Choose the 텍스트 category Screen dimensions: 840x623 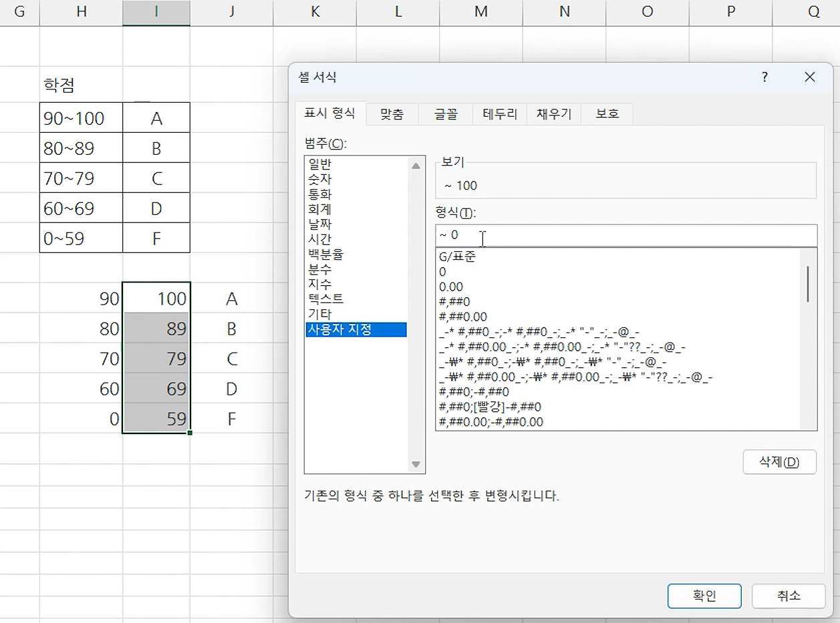coord(356,299)
